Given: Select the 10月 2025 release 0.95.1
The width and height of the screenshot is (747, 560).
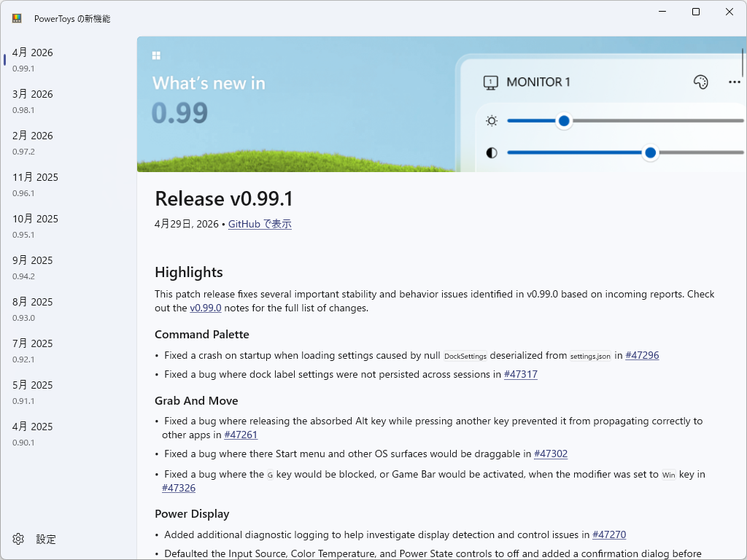Looking at the screenshot, I should tap(69, 226).
